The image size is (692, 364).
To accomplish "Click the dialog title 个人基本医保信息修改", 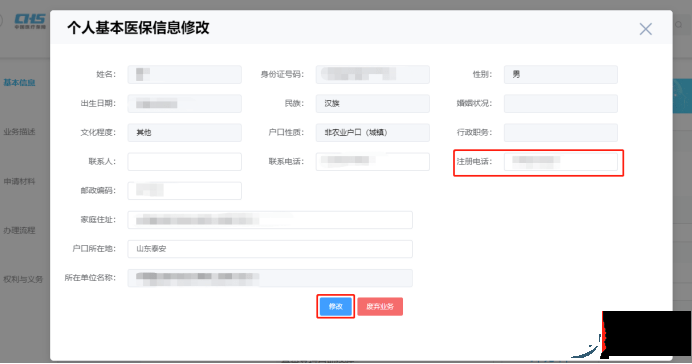I will click(x=138, y=28).
